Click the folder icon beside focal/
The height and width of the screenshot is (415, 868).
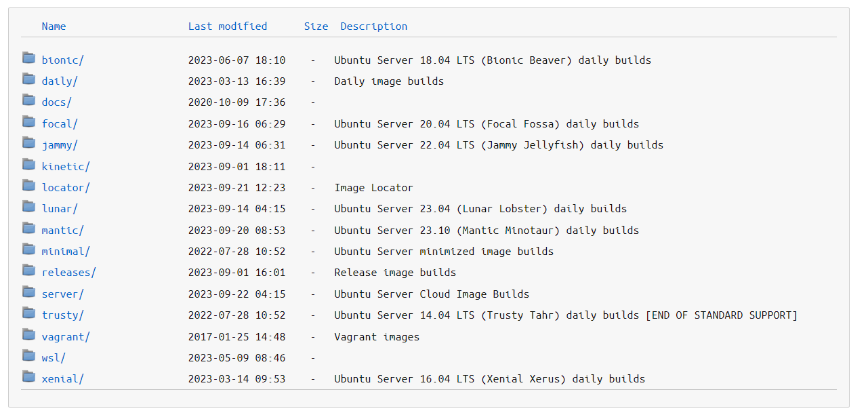pos(28,121)
